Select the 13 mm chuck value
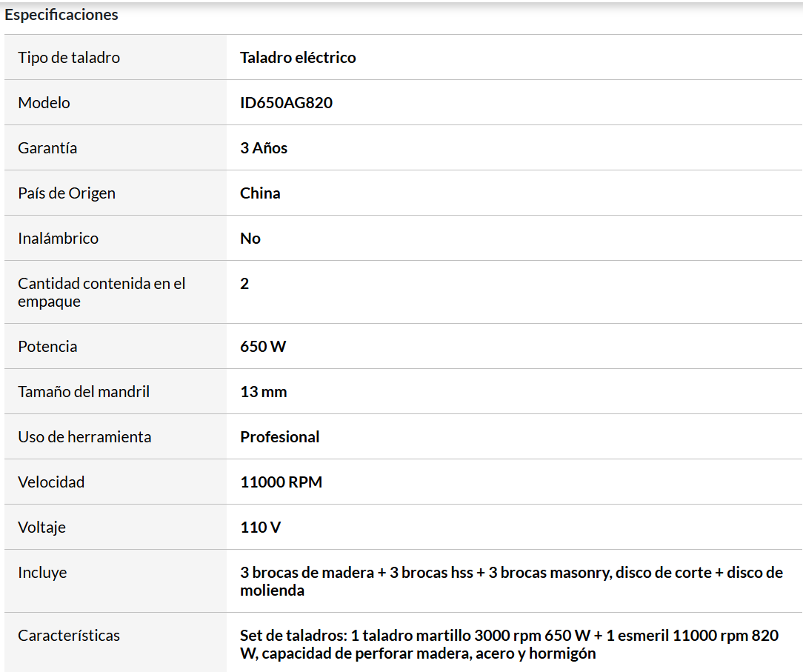Image resolution: width=803 pixels, height=672 pixels. [x=264, y=392]
